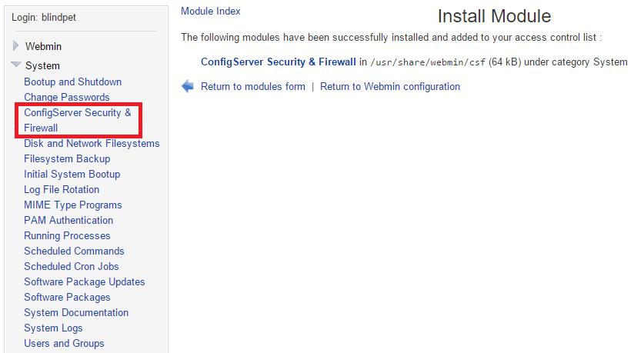Open Filesystem Backup module
The width and height of the screenshot is (644, 353).
[67, 158]
